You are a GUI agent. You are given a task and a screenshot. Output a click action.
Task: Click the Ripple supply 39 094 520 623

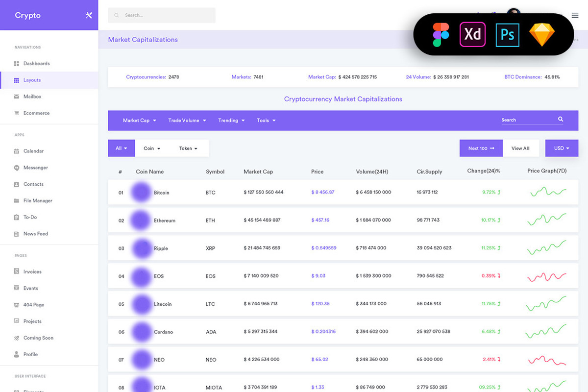[434, 248]
